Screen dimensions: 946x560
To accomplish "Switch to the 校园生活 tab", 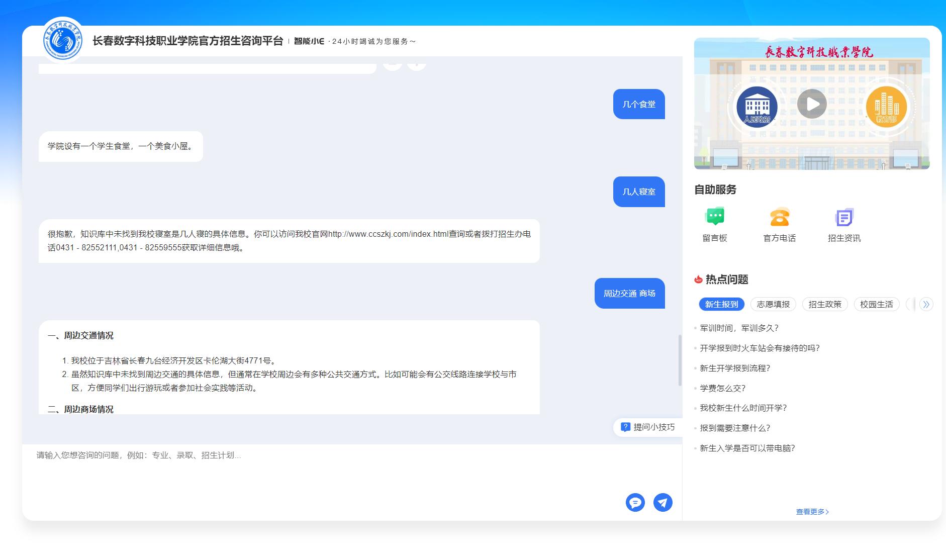I will [877, 304].
